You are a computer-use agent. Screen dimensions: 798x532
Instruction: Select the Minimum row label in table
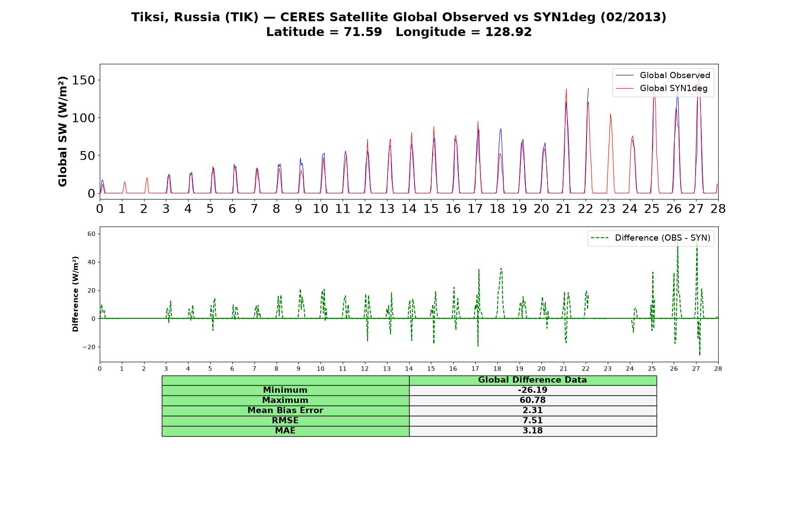tap(286, 390)
